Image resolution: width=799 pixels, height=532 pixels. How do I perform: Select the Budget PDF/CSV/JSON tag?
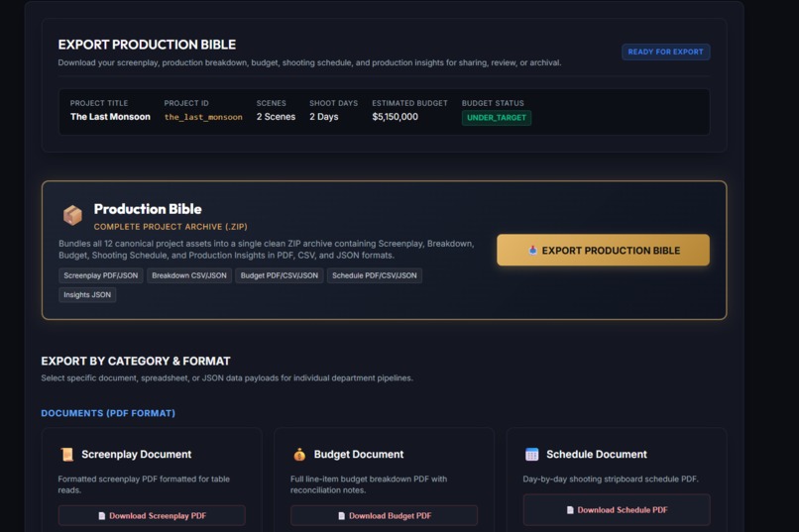280,275
